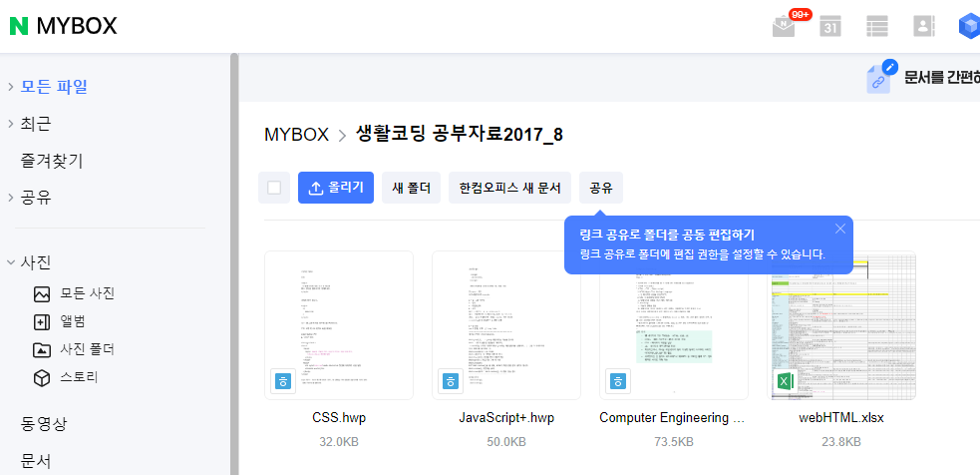Click the document link promo icon
The height and width of the screenshot is (475, 980).
[880, 77]
